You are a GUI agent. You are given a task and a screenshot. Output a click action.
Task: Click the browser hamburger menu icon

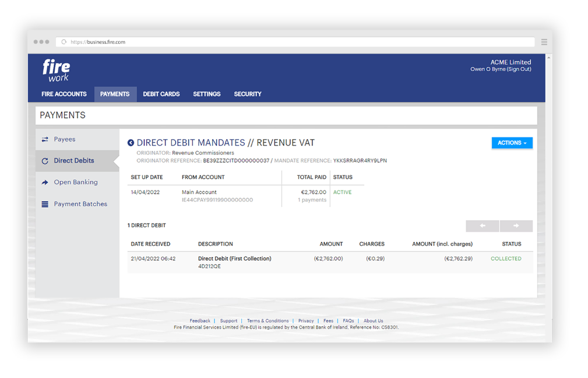(544, 41)
